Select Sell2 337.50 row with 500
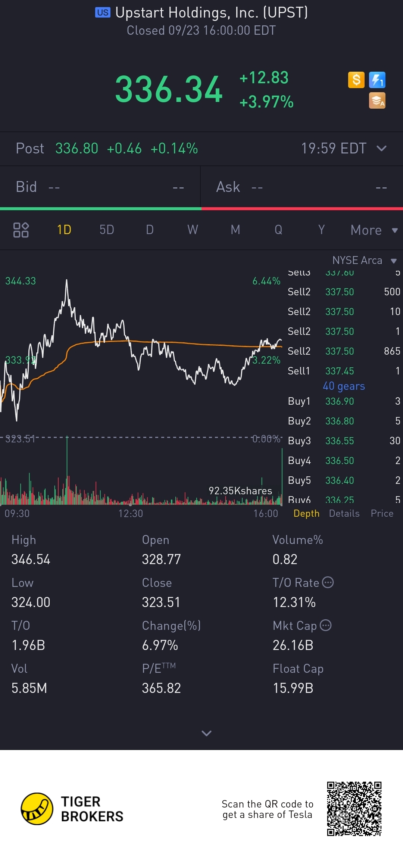This screenshot has height=868, width=403. tap(344, 292)
